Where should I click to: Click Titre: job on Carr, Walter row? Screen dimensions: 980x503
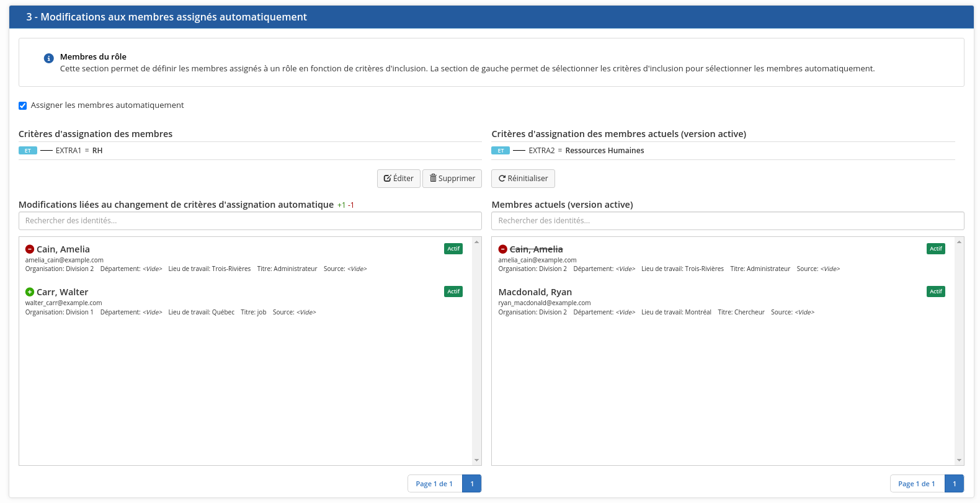coord(254,313)
